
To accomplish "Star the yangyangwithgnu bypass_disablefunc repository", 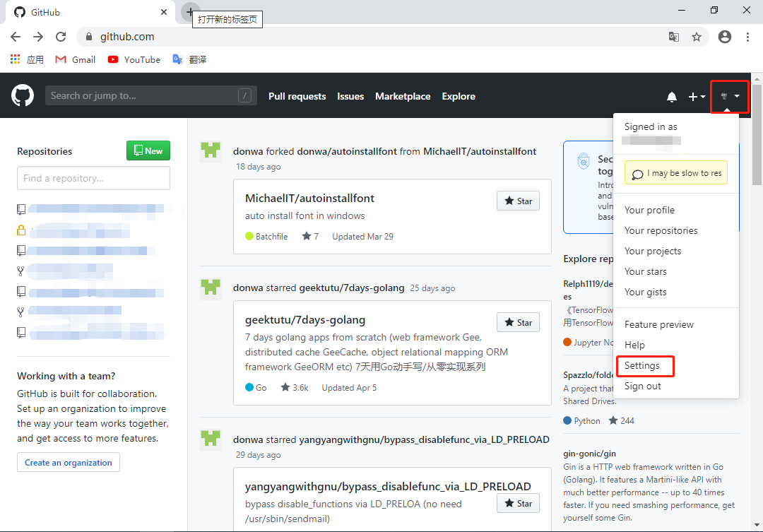I will pyautogui.click(x=519, y=503).
